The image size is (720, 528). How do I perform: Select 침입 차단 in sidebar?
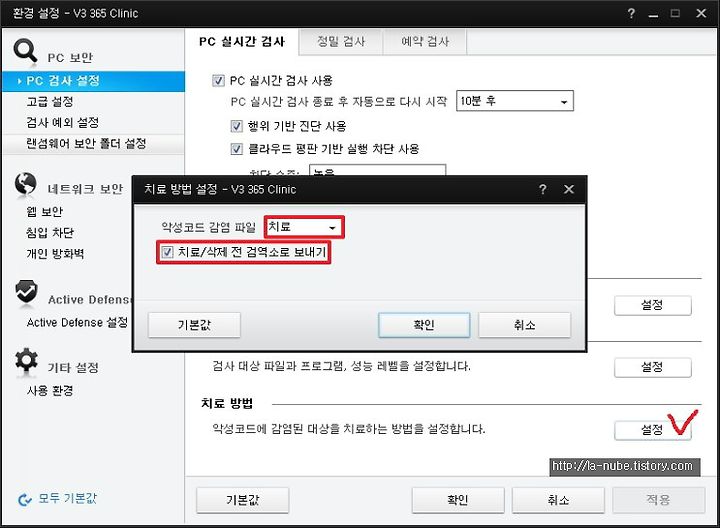pyautogui.click(x=50, y=233)
